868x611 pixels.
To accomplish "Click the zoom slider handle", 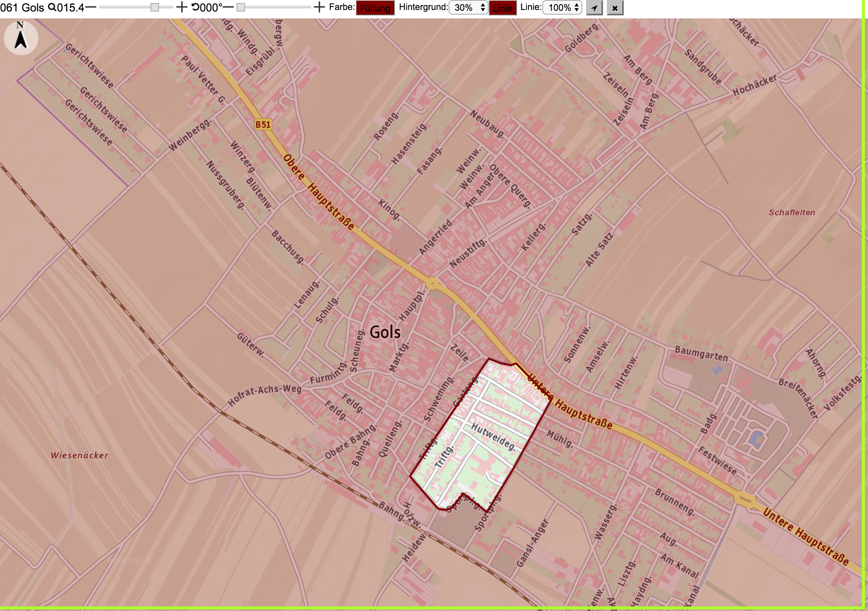I will (155, 7).
